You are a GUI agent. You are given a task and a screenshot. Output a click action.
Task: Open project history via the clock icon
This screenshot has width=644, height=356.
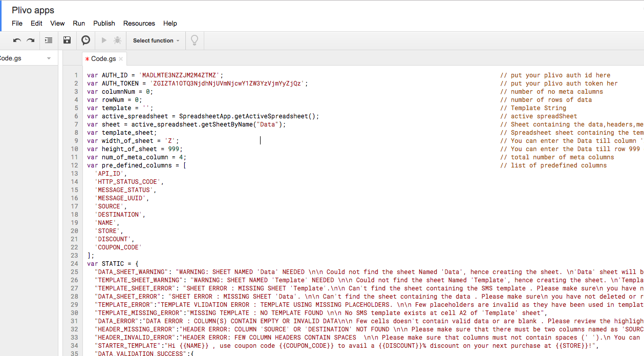(x=85, y=40)
